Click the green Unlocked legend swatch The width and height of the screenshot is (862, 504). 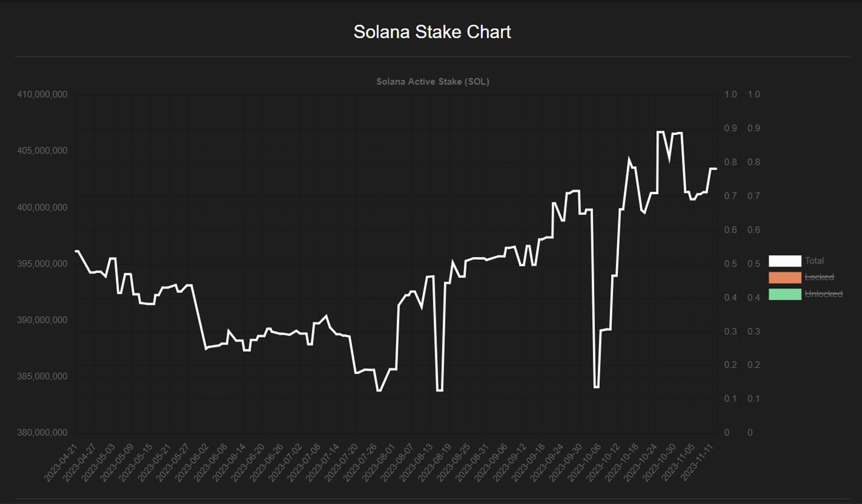[784, 294]
